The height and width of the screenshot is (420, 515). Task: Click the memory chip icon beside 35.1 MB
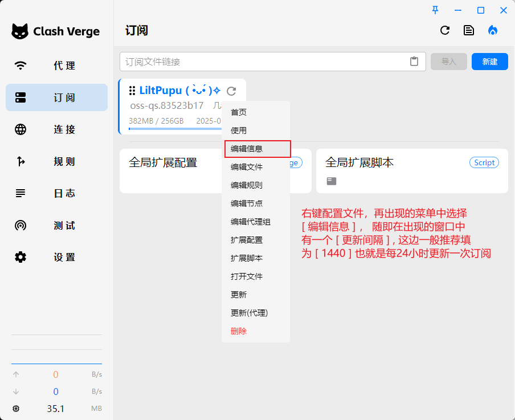tap(16, 409)
